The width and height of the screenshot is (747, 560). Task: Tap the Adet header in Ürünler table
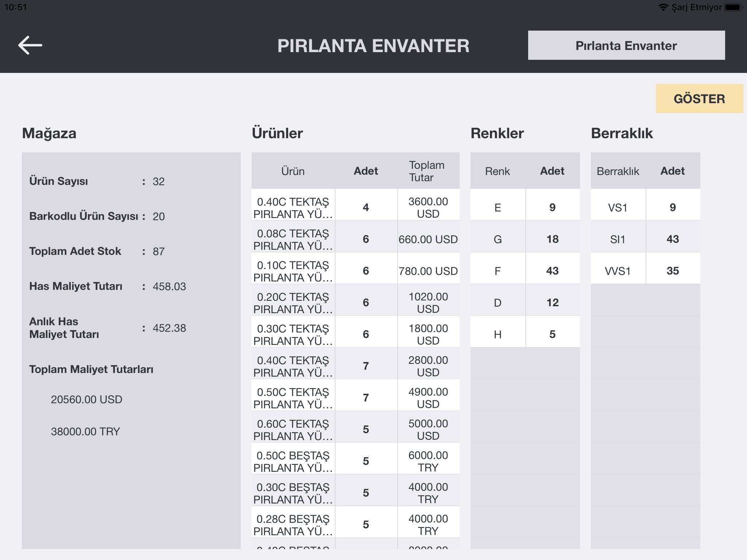[366, 171]
